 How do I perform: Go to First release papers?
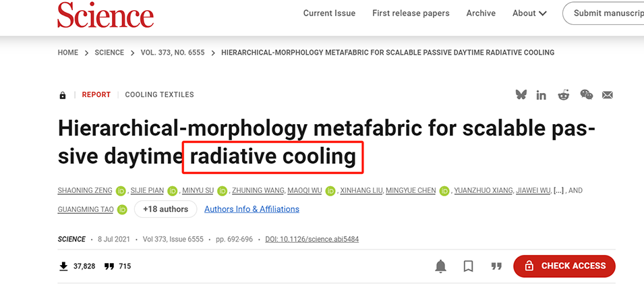(410, 13)
